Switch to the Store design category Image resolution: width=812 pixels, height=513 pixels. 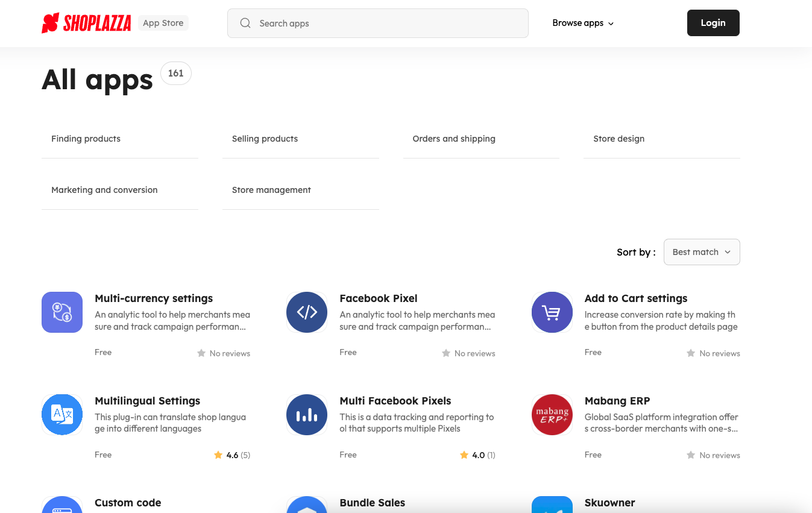pos(618,139)
